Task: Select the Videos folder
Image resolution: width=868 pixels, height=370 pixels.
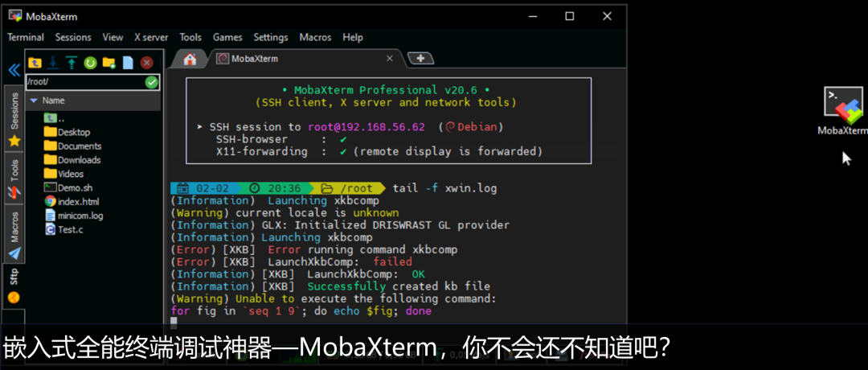Action: tap(63, 174)
